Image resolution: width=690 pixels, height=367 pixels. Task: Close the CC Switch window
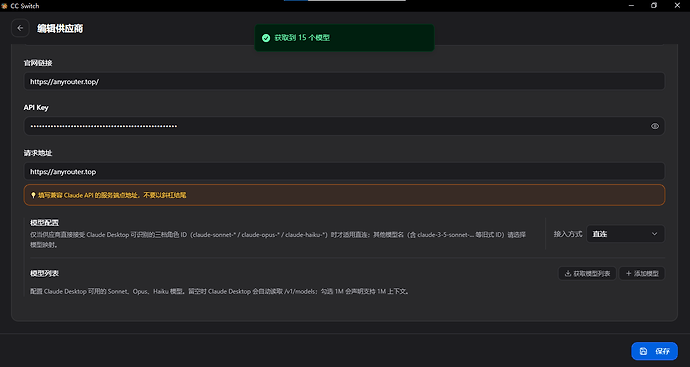(677, 6)
